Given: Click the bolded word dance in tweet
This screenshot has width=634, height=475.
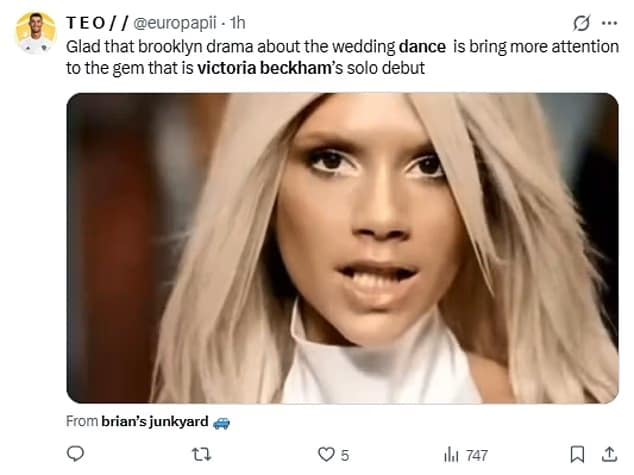Looking at the screenshot, I should tap(421, 46).
